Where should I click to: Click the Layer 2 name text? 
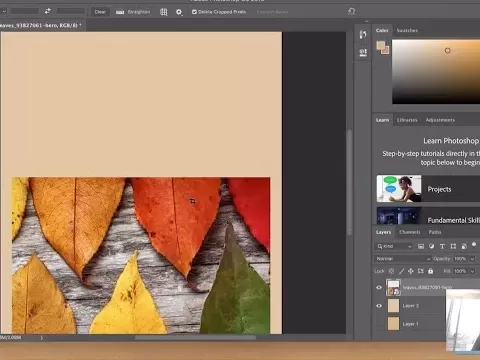point(411,306)
